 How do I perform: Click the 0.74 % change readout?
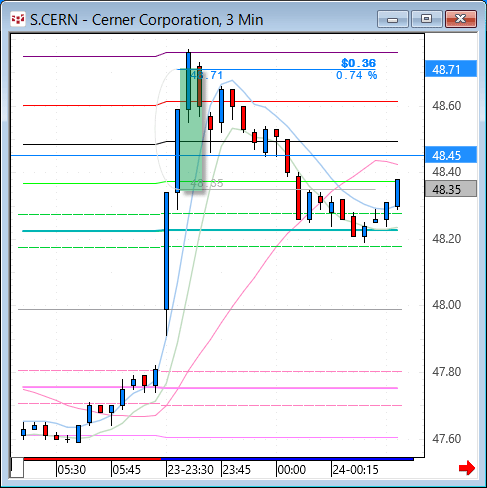click(x=356, y=75)
